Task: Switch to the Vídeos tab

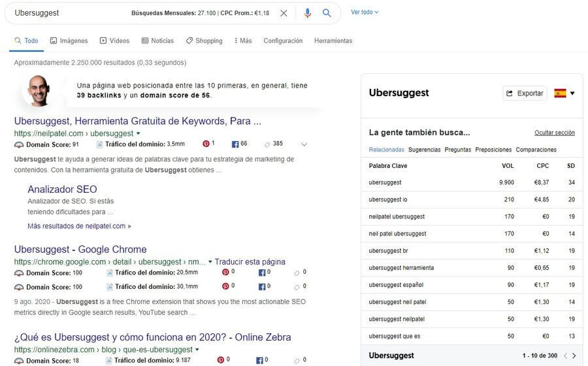Action: (x=114, y=41)
